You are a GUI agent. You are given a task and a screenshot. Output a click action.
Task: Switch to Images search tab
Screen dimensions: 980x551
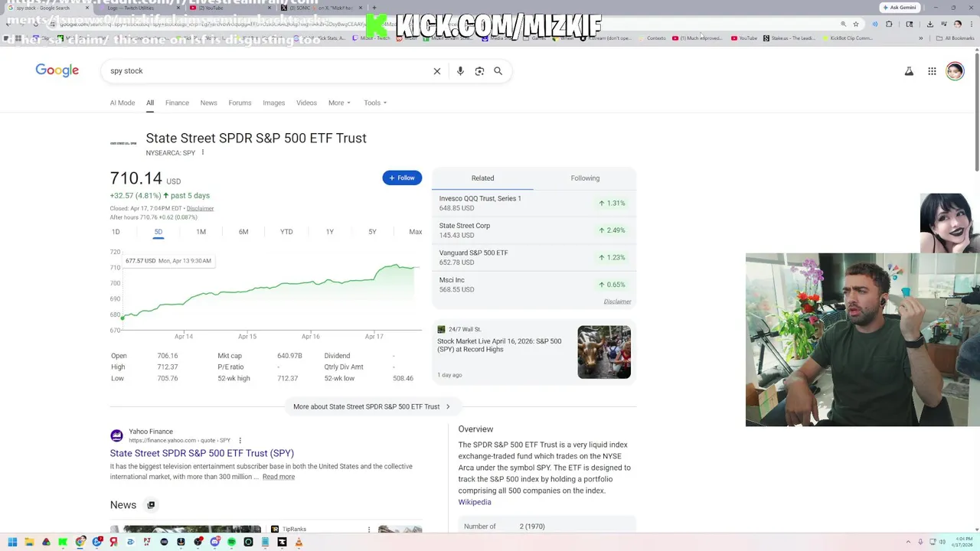tap(274, 103)
